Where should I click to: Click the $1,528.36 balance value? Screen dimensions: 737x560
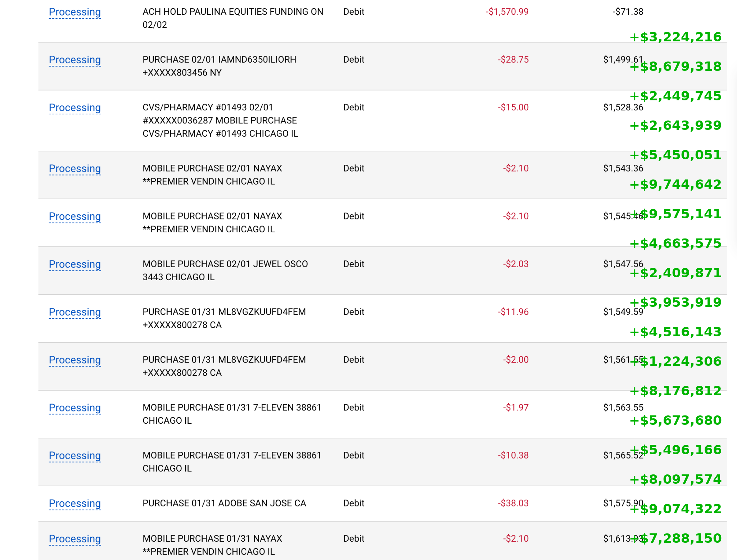click(x=623, y=108)
